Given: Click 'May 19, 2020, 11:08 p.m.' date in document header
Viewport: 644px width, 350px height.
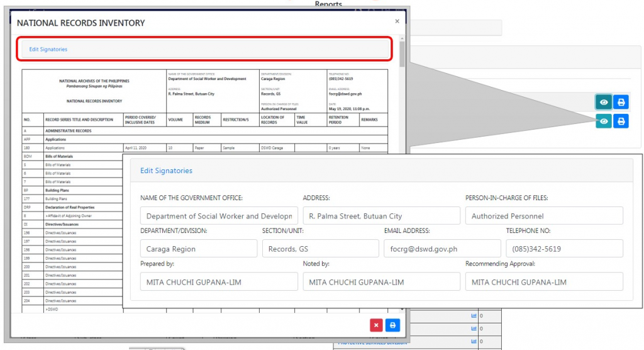Looking at the screenshot, I should [349, 109].
